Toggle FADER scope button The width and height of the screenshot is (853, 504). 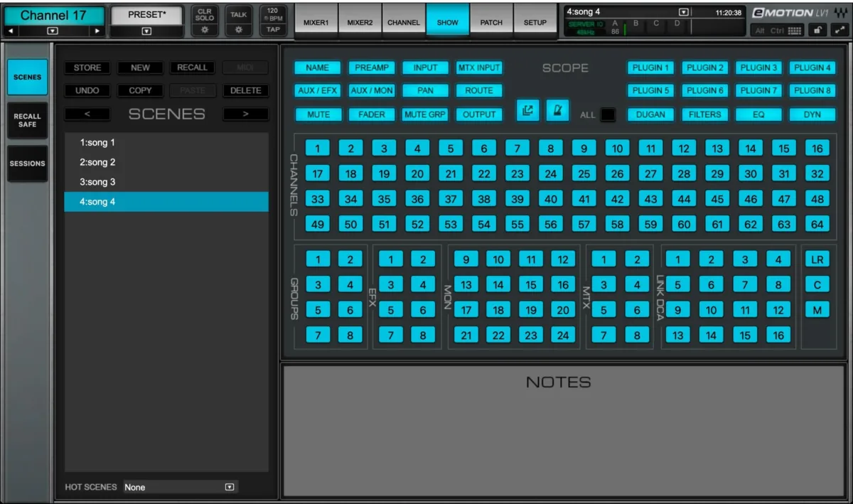pyautogui.click(x=371, y=114)
